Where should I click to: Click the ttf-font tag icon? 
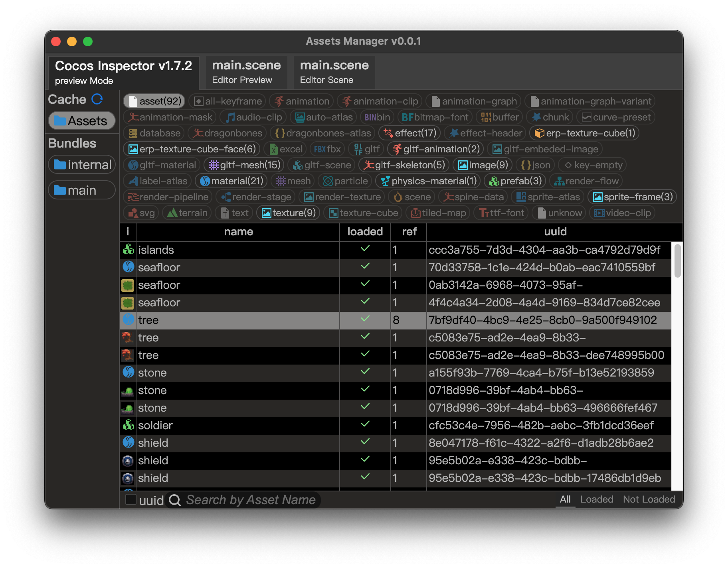coord(484,213)
